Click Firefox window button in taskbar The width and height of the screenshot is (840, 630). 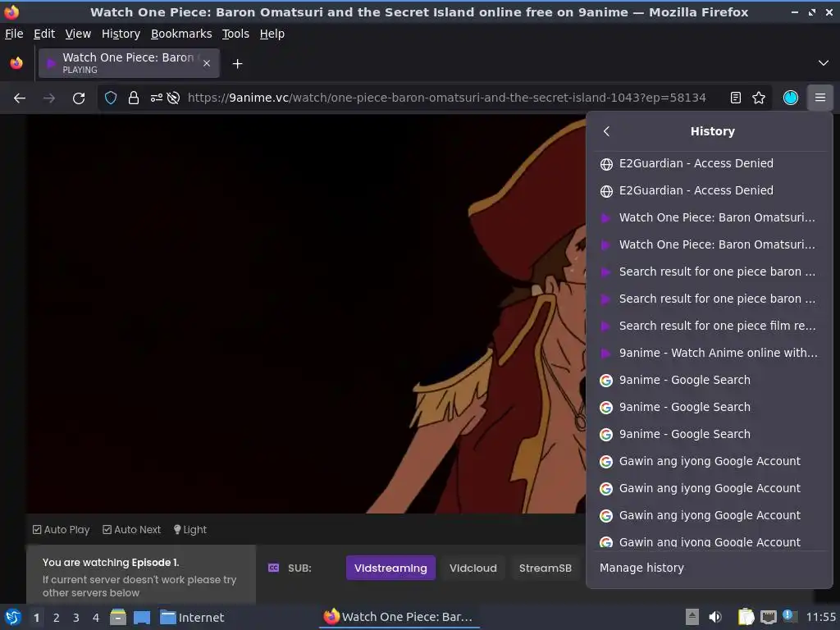[399, 617]
